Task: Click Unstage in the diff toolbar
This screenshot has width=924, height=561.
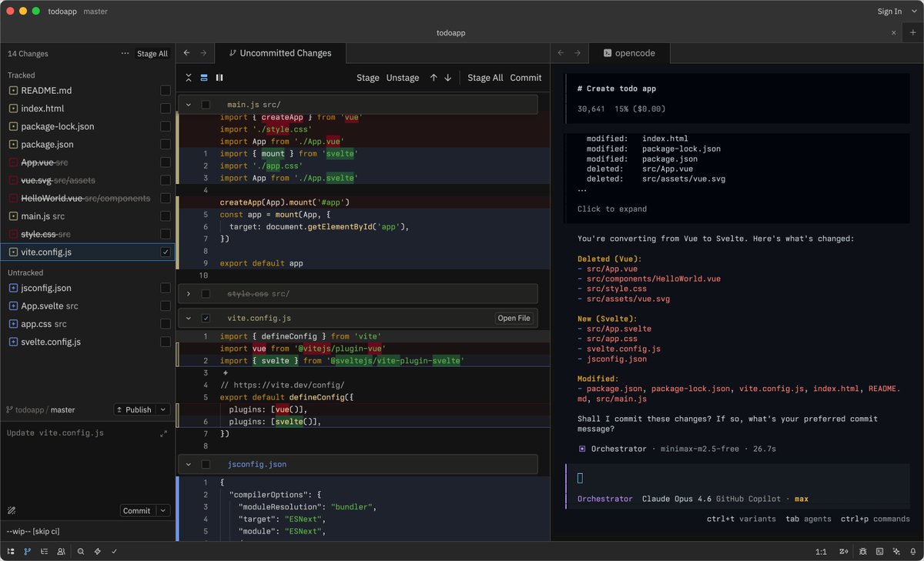Action: [x=403, y=78]
